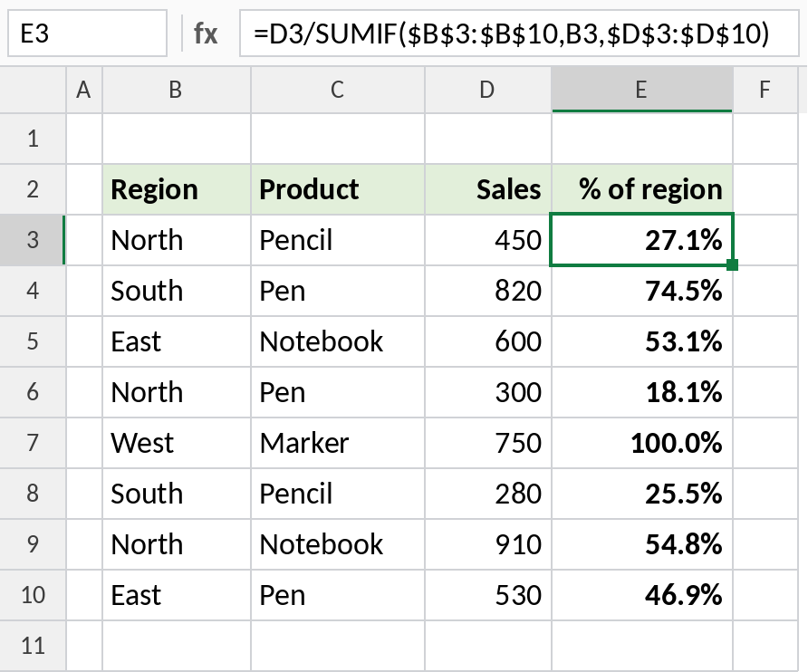
Task: Click Notebook cell in row 9
Action: [x=338, y=544]
